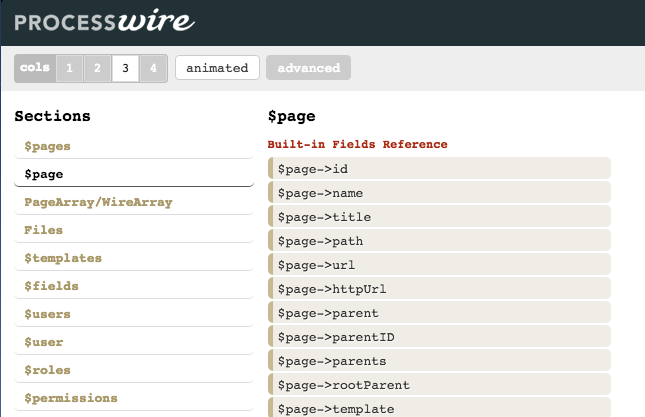Click the Built-in Fields Reference heading

(357, 144)
